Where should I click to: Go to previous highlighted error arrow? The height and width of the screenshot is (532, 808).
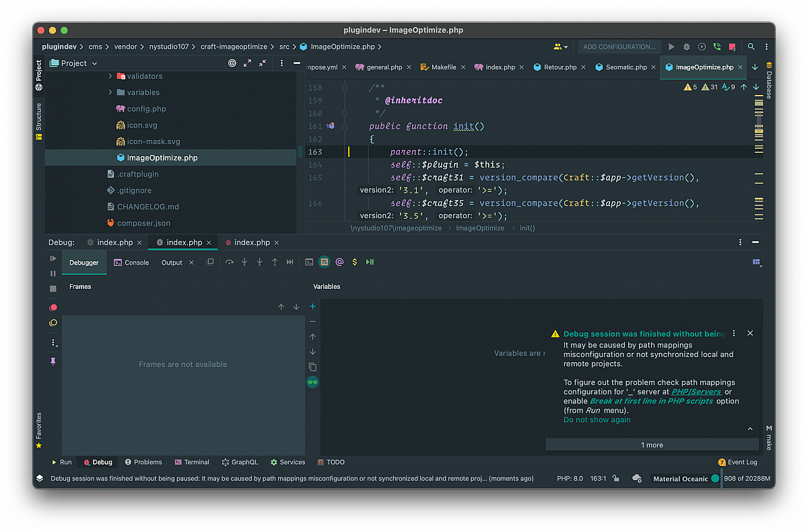click(743, 87)
